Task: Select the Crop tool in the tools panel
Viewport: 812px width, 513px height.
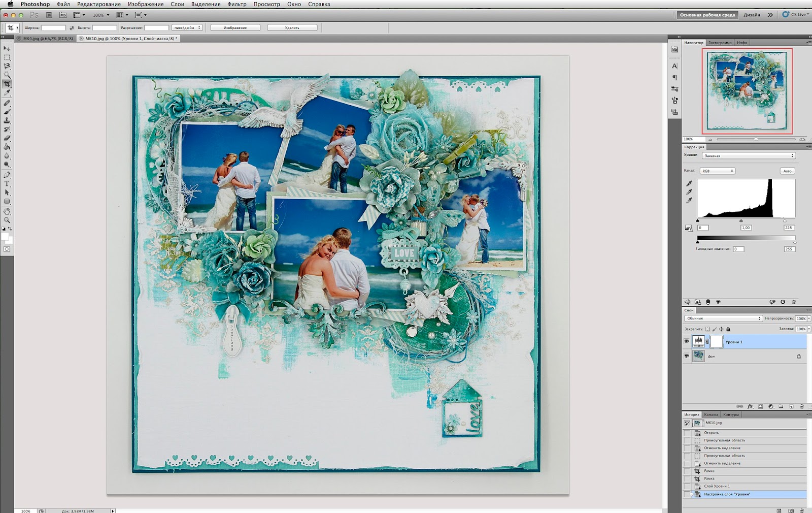Action: click(7, 84)
